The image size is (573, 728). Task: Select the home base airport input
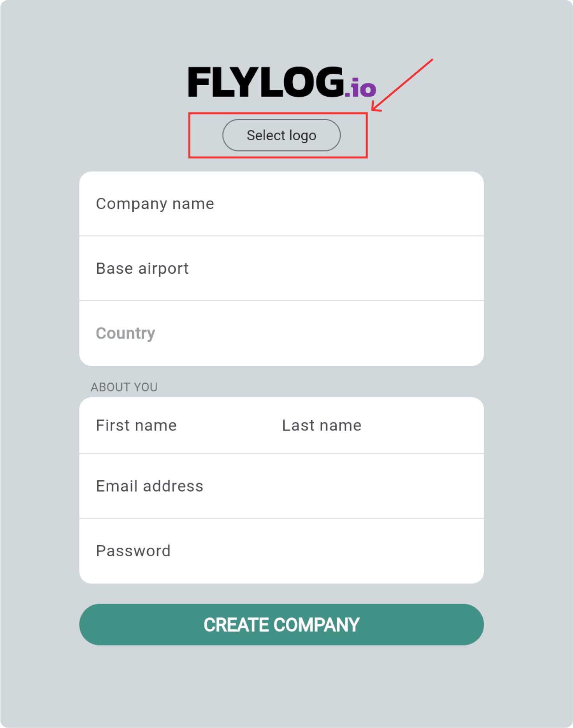click(281, 268)
